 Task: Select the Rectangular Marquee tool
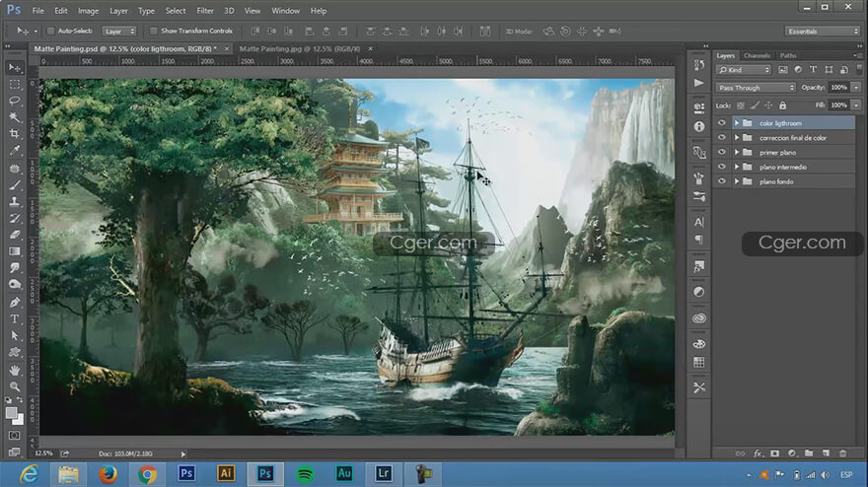point(15,85)
